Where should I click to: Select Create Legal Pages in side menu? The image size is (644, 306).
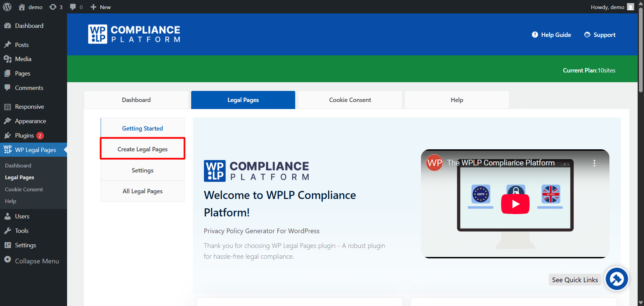pos(143,149)
